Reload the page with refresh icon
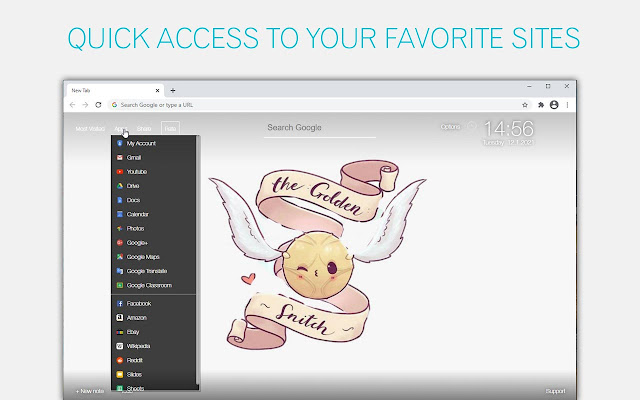Viewport: 640px width, 400px height. [x=98, y=105]
